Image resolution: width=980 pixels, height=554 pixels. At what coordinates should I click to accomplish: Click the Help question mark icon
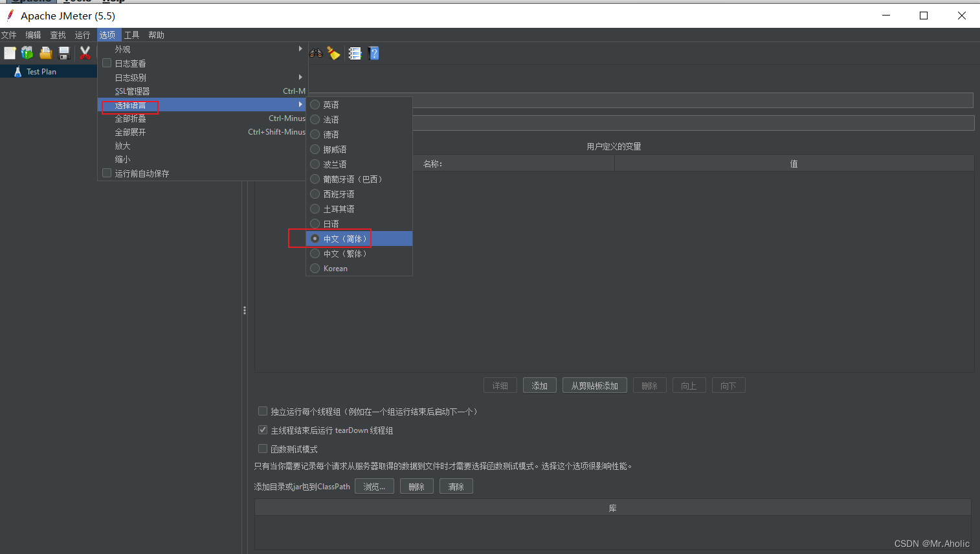point(373,53)
